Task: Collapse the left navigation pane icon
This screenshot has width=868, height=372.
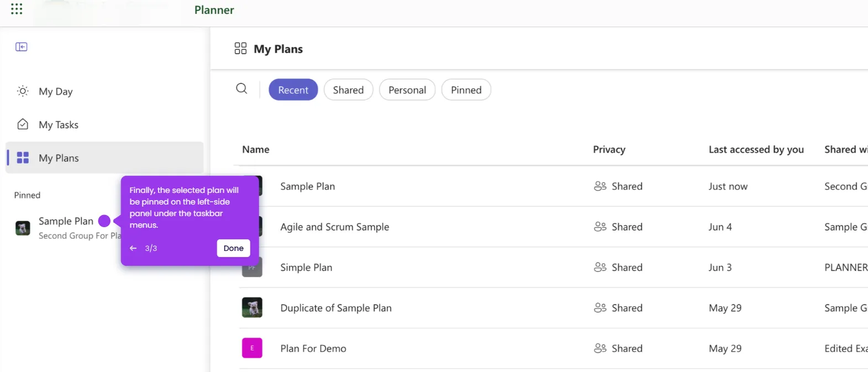Action: click(22, 47)
